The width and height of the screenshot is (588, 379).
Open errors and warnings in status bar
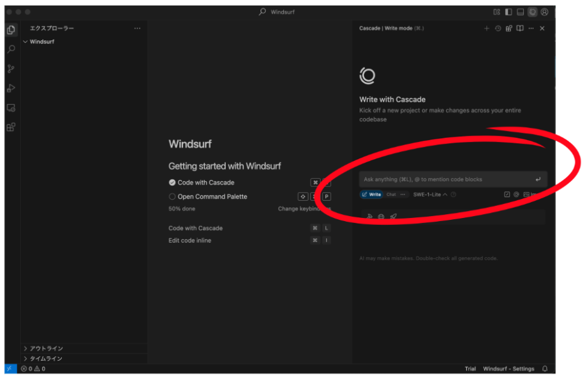click(33, 369)
